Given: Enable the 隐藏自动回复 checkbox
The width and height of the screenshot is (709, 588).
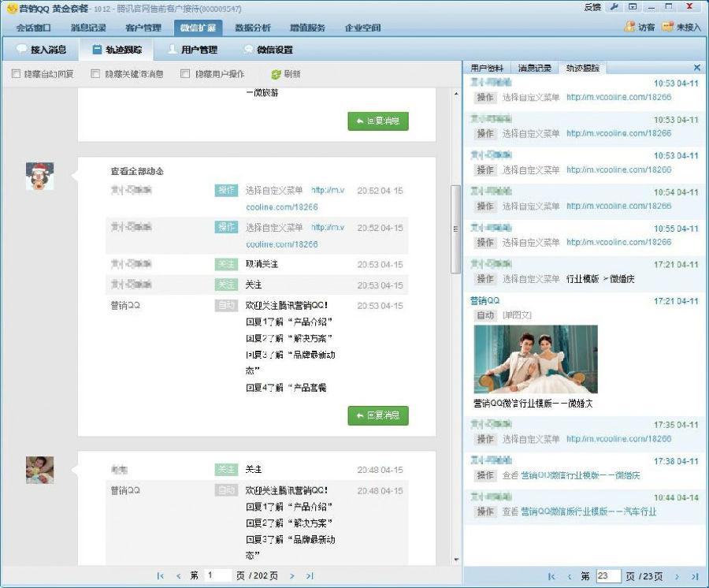Looking at the screenshot, I should point(17,74).
